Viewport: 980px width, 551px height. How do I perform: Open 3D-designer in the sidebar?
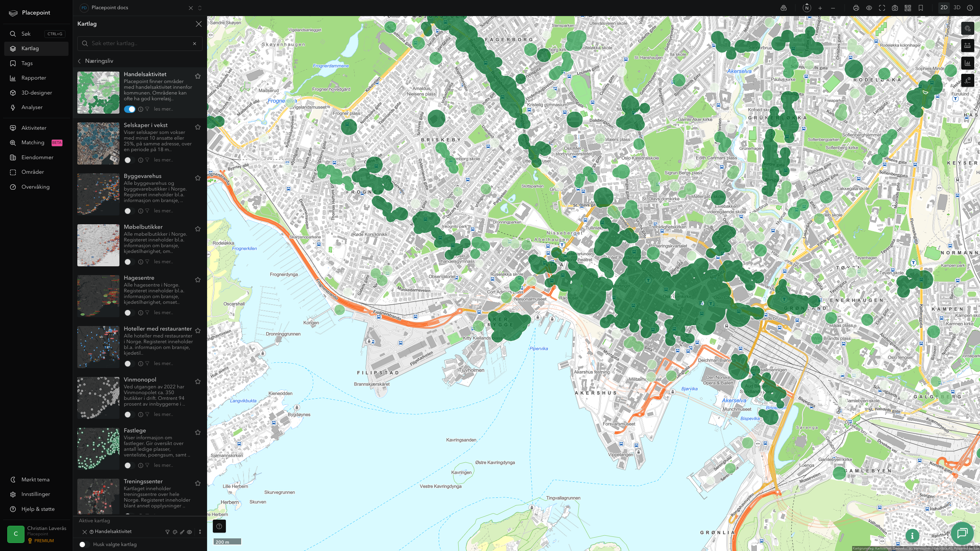coord(36,93)
